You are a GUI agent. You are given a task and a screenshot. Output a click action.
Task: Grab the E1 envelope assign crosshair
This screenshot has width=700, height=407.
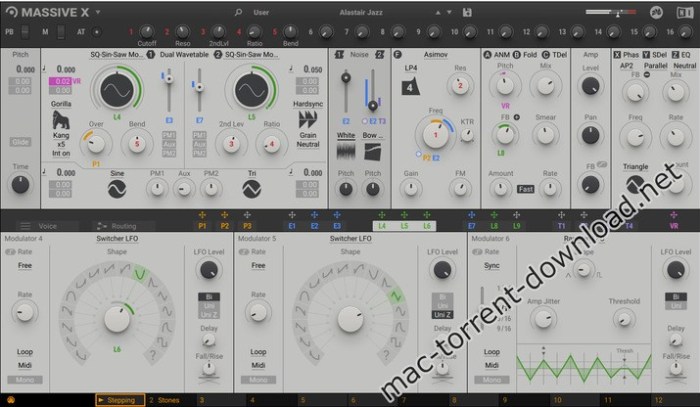coord(292,215)
